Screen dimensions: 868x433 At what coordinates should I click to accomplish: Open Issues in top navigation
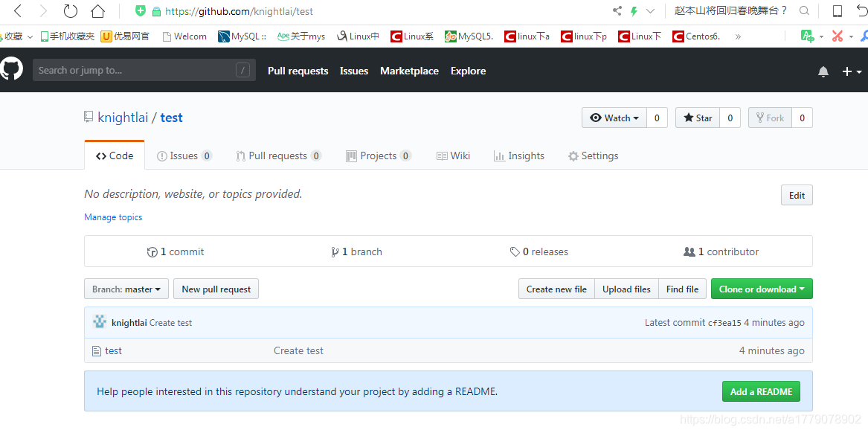click(x=354, y=71)
